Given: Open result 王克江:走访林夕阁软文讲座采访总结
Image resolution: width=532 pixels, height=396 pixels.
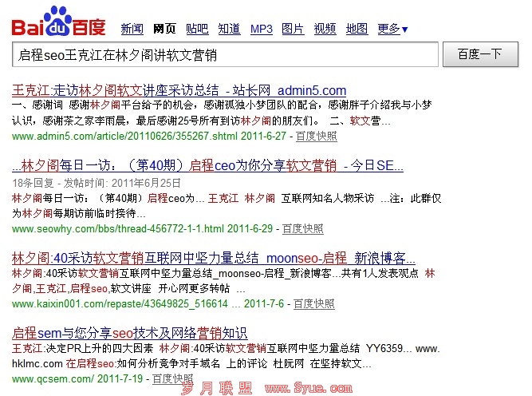Looking at the screenshot, I should click(179, 90).
